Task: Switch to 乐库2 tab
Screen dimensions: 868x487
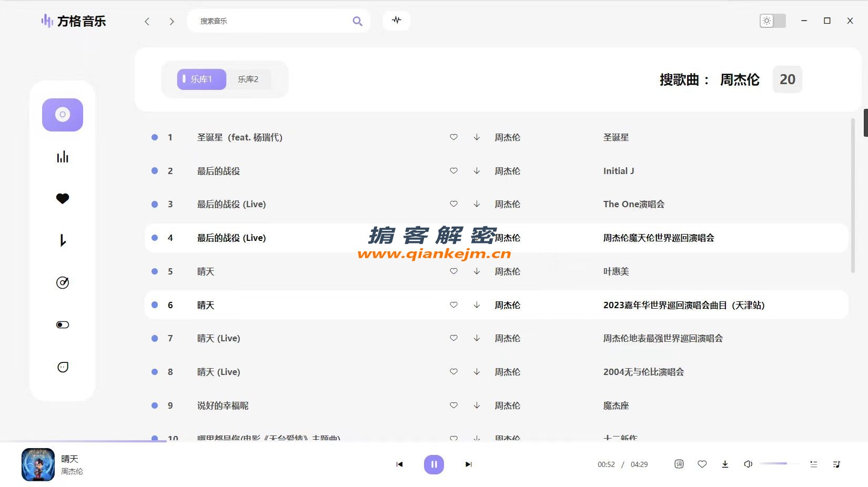Action: tap(248, 79)
